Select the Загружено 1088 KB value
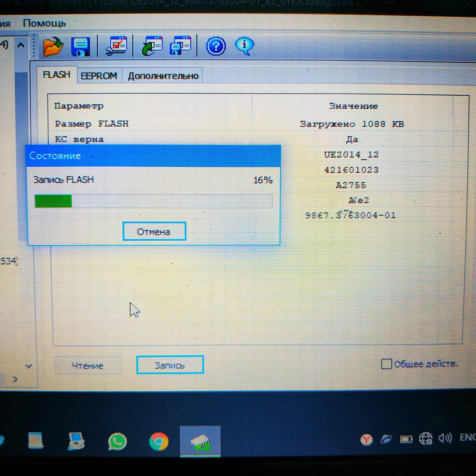 (x=352, y=124)
